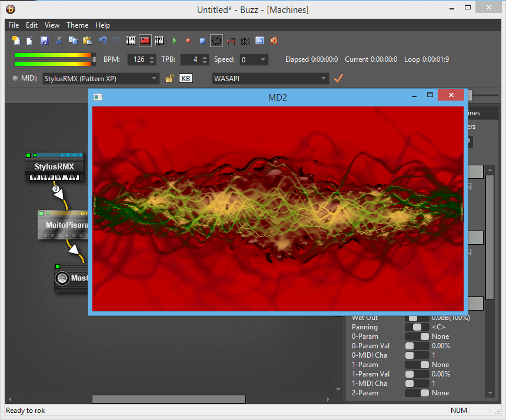Click the red Machine view icon
This screenshot has width=506, height=420.
(145, 41)
